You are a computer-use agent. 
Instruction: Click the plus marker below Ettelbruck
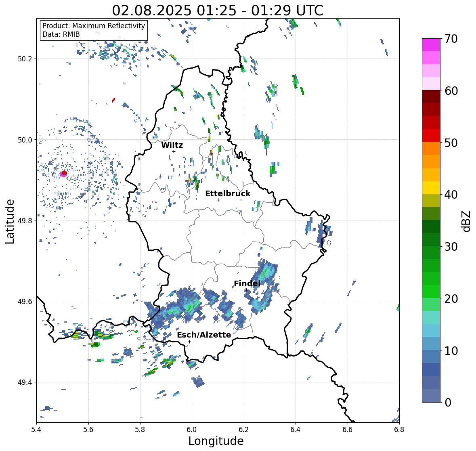tap(218, 200)
